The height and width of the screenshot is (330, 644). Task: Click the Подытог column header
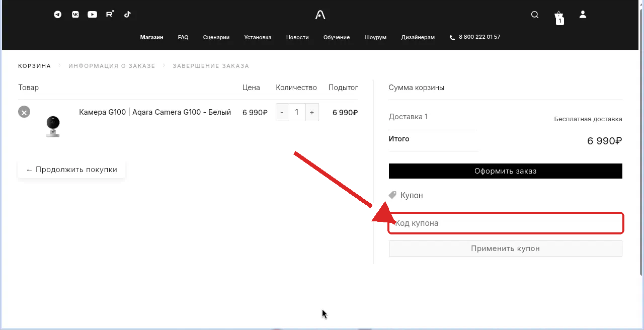tap(343, 88)
